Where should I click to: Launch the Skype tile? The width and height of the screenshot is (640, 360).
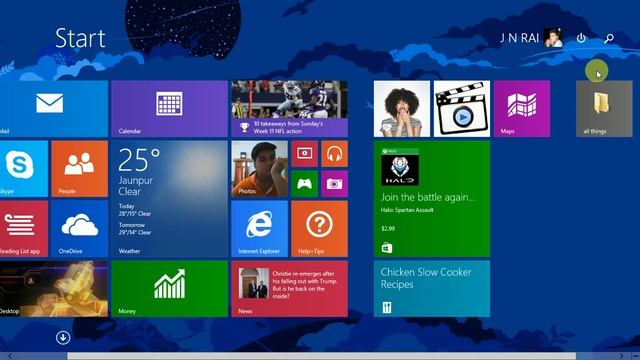(x=24, y=169)
